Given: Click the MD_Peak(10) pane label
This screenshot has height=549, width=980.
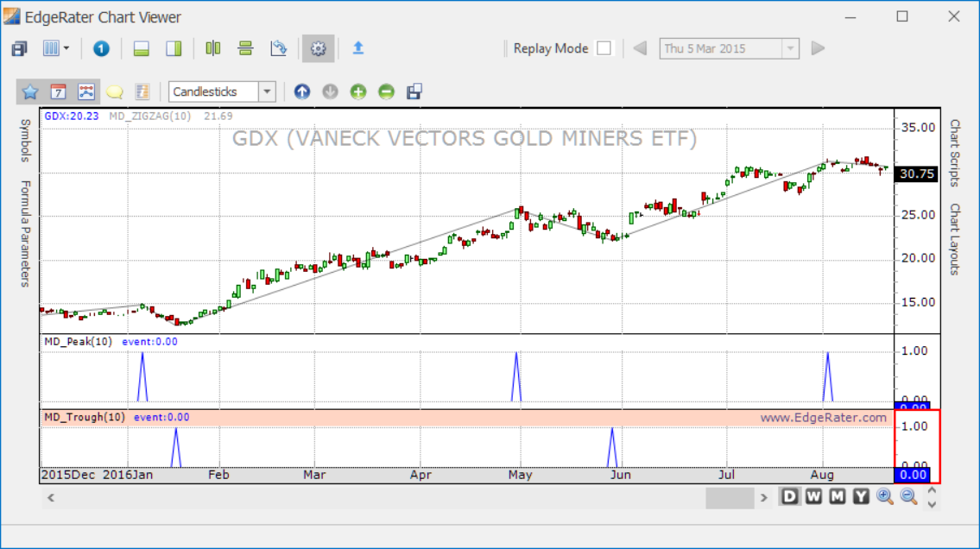Looking at the screenshot, I should [78, 342].
